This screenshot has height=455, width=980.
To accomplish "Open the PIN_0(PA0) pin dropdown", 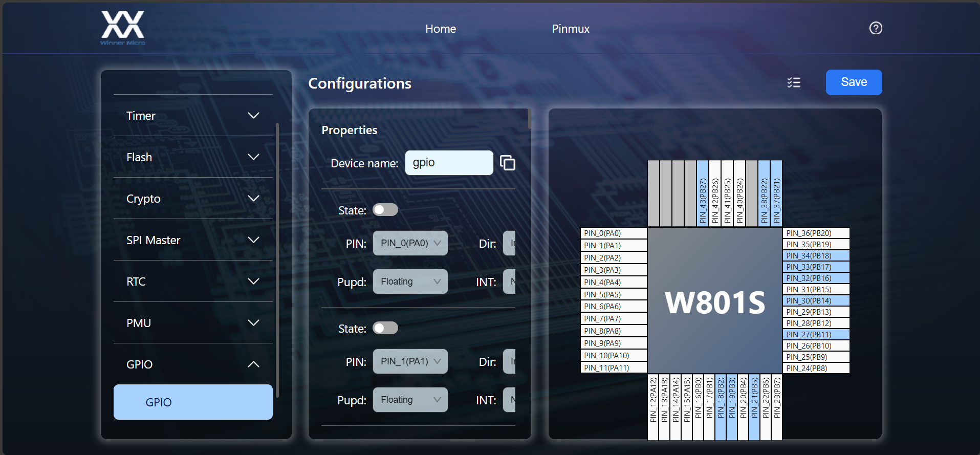I will 410,243.
